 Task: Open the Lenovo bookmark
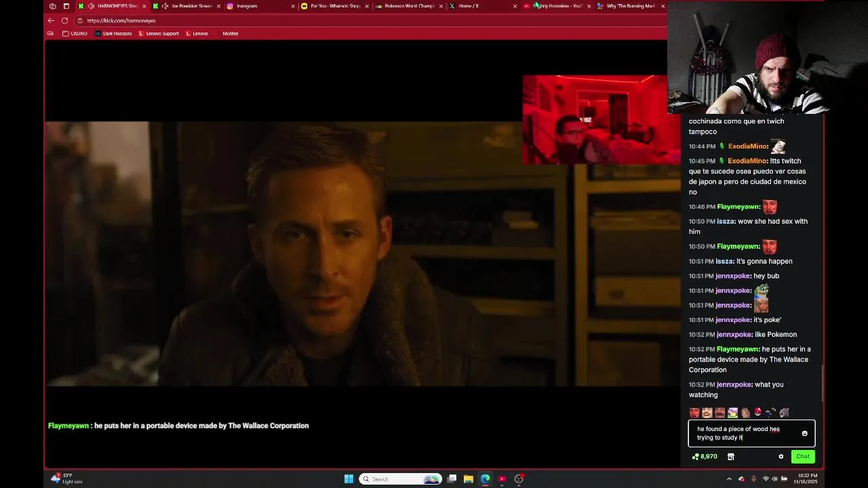coord(197,33)
